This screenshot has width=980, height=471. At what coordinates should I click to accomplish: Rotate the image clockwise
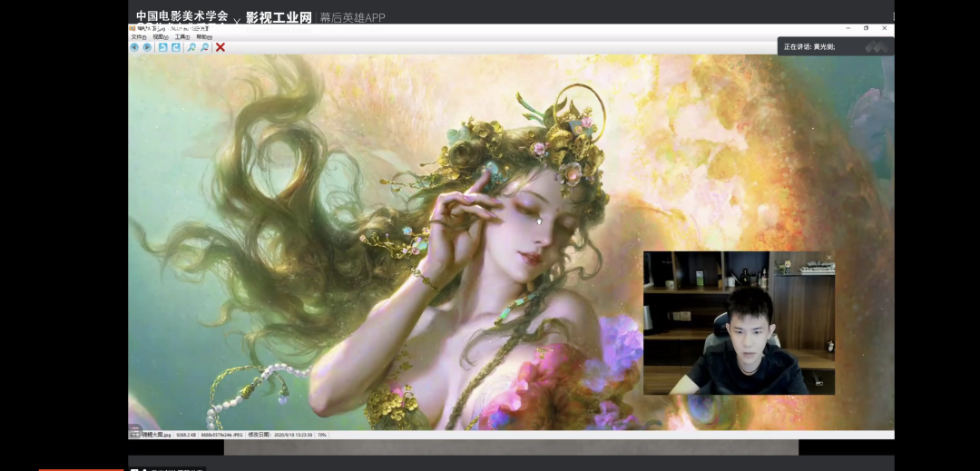point(176,47)
